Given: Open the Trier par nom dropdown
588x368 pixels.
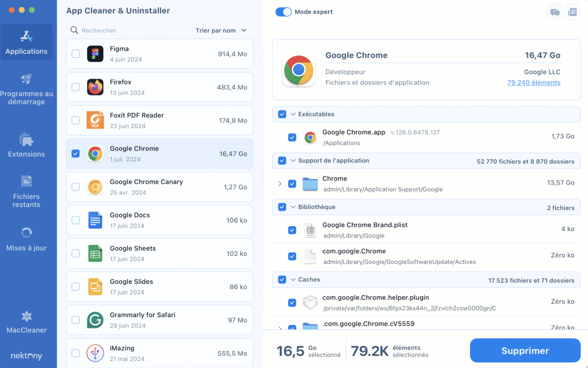Looking at the screenshot, I should (221, 30).
